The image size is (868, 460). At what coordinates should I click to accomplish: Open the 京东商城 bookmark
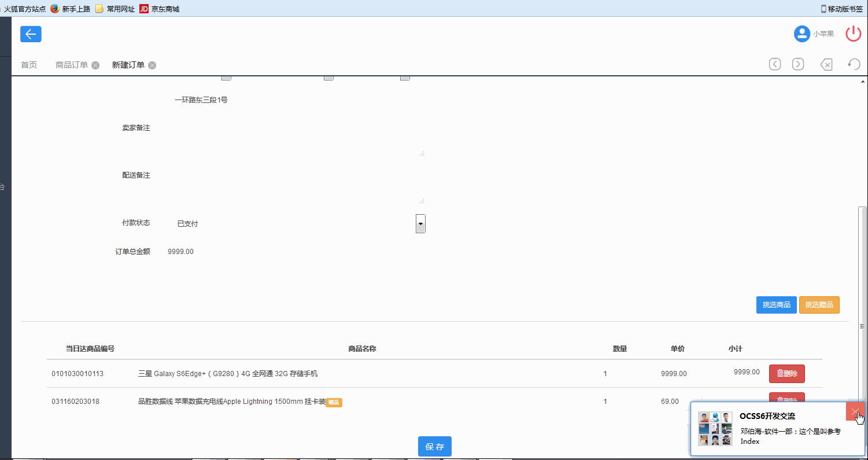pyautogui.click(x=160, y=9)
